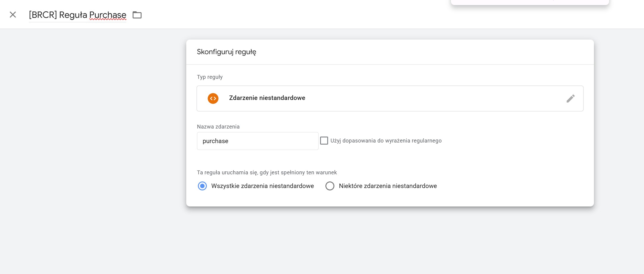
Task: Open the 'Zdarzenie niestandardowe' trigger type selector
Action: click(x=387, y=98)
